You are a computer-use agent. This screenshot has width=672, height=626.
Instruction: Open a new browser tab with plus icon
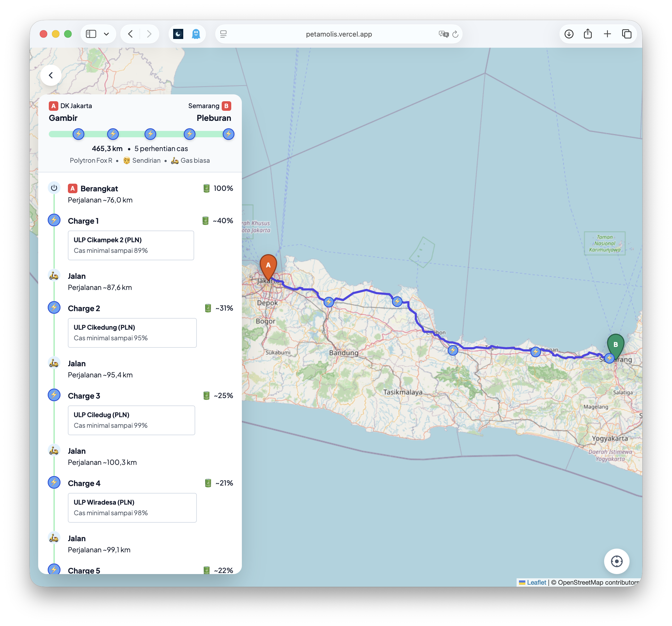608,34
